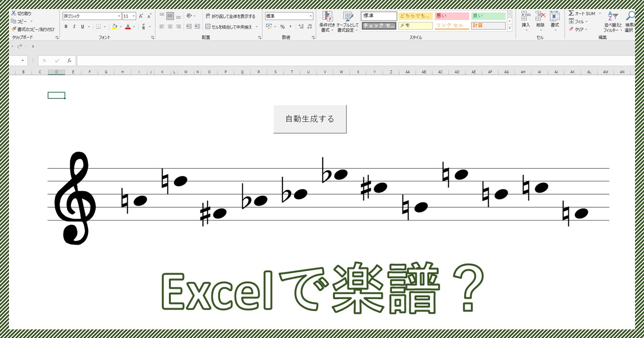Image resolution: width=644 pixels, height=338 pixels.
Task: Open the オート SUM dropdown arrow
Action: pos(600,14)
